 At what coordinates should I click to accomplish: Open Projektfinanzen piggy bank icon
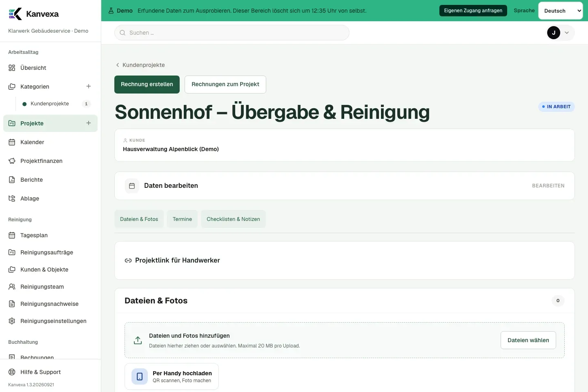point(12,161)
